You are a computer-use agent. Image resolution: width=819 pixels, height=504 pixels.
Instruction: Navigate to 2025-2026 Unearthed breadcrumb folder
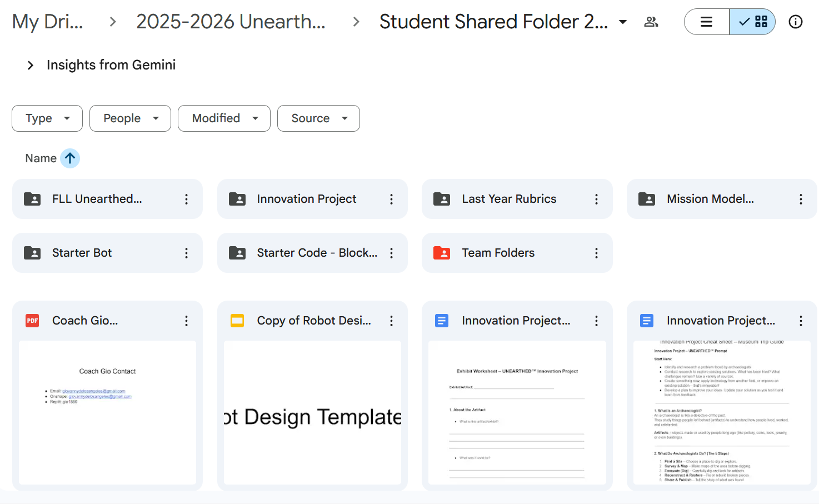coord(231,22)
